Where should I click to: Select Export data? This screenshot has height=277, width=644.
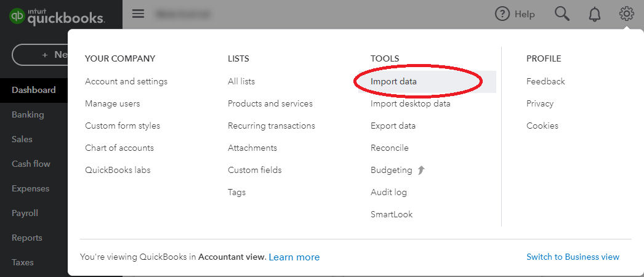pos(393,126)
